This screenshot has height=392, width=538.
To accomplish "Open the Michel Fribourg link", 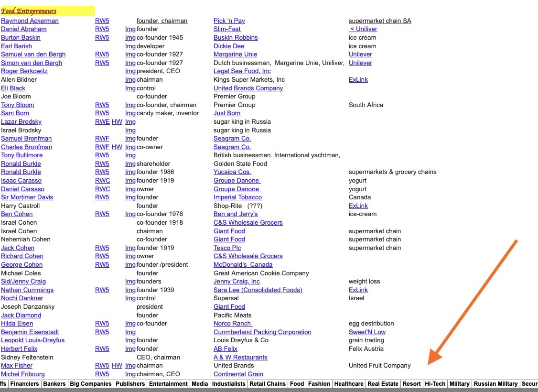I will pos(22,374).
